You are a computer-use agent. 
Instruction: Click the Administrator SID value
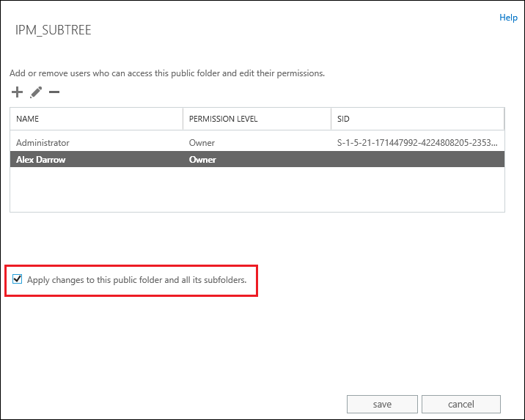tap(417, 143)
